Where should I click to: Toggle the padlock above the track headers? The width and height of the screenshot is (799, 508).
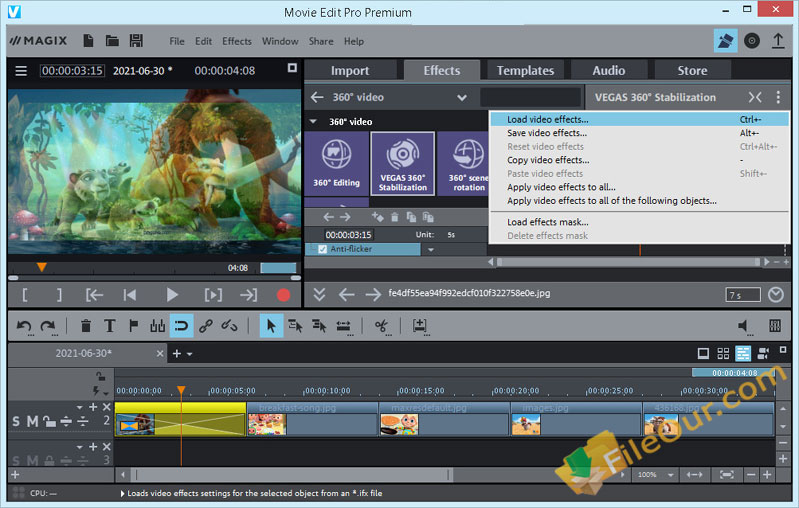tap(101, 376)
